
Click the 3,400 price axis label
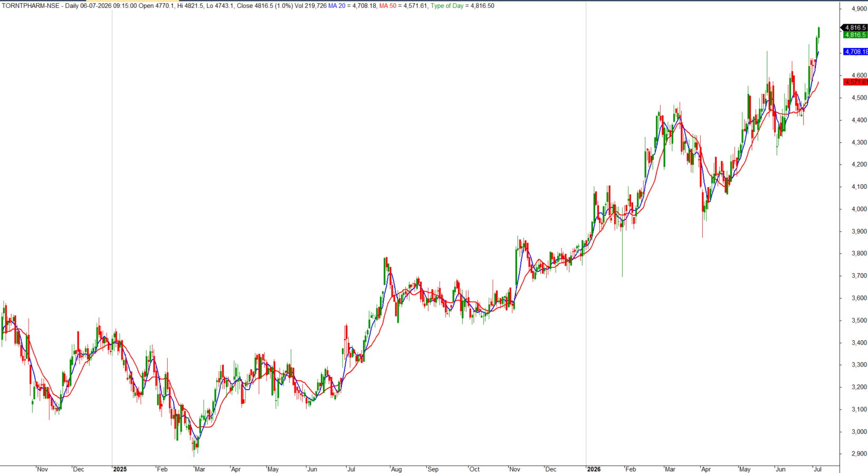coord(859,343)
